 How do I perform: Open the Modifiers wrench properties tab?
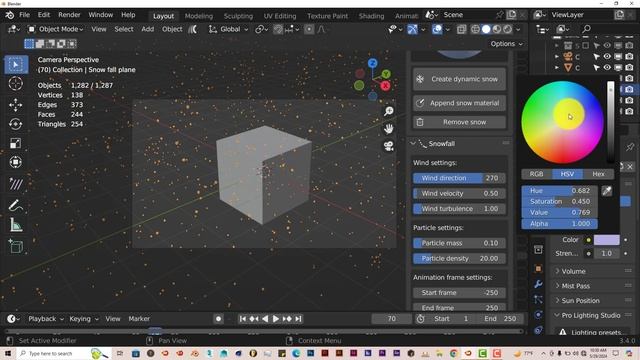(x=538, y=284)
